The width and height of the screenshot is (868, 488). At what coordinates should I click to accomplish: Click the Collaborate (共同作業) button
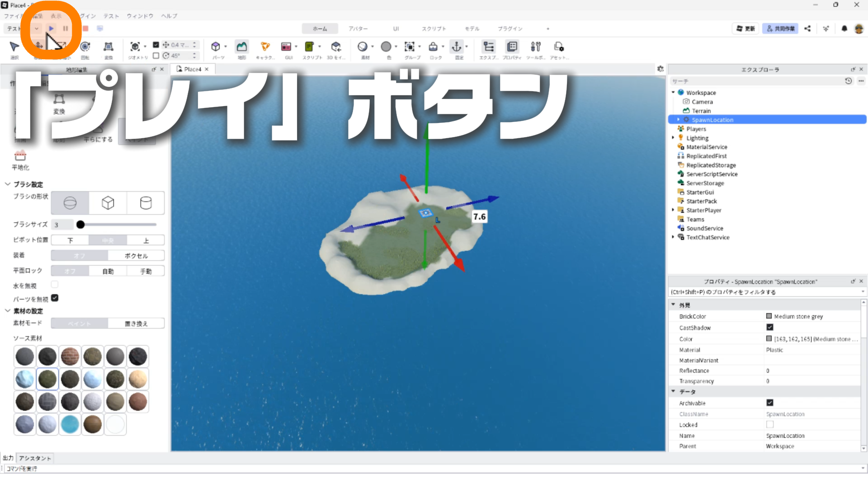tap(780, 28)
